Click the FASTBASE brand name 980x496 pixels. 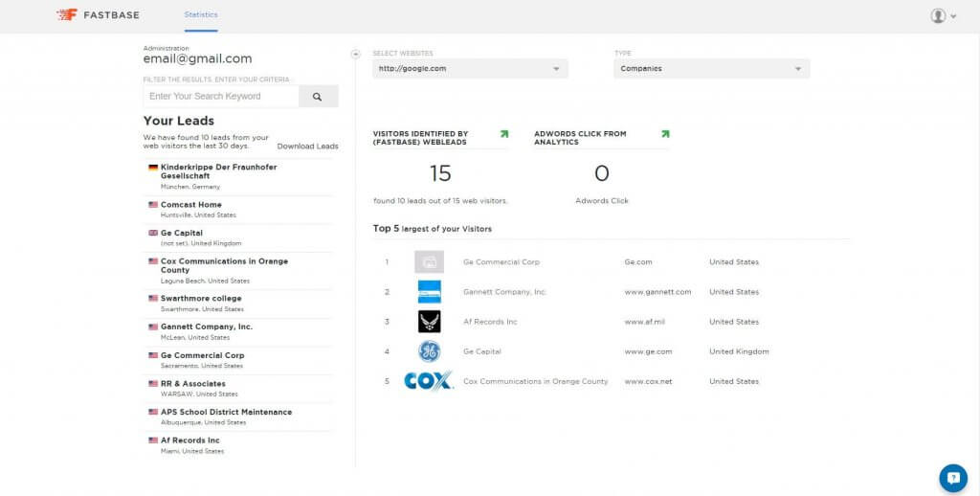point(111,15)
